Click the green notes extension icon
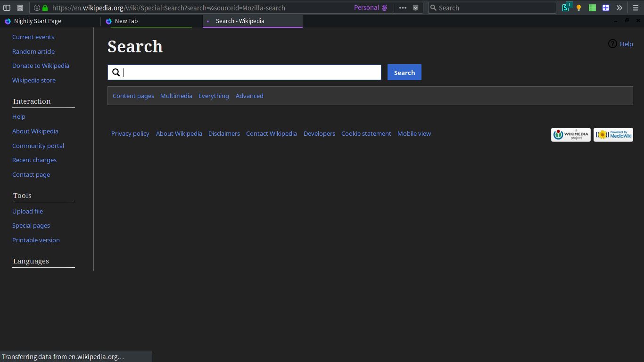This screenshot has height=362, width=644. coord(592,8)
